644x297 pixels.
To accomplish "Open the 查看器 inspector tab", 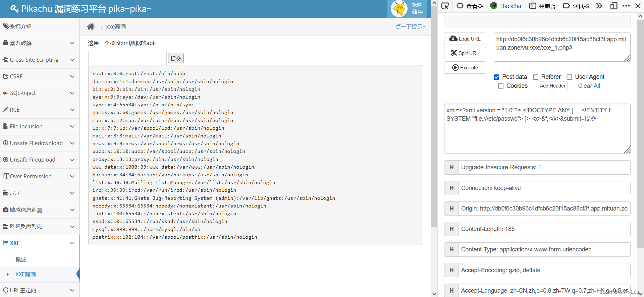I will click(x=470, y=6).
